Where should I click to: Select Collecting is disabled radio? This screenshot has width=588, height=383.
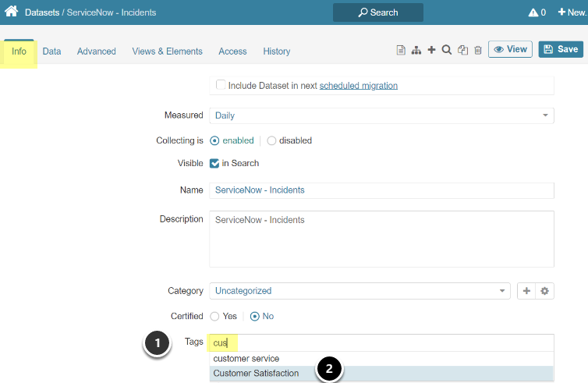coord(271,140)
